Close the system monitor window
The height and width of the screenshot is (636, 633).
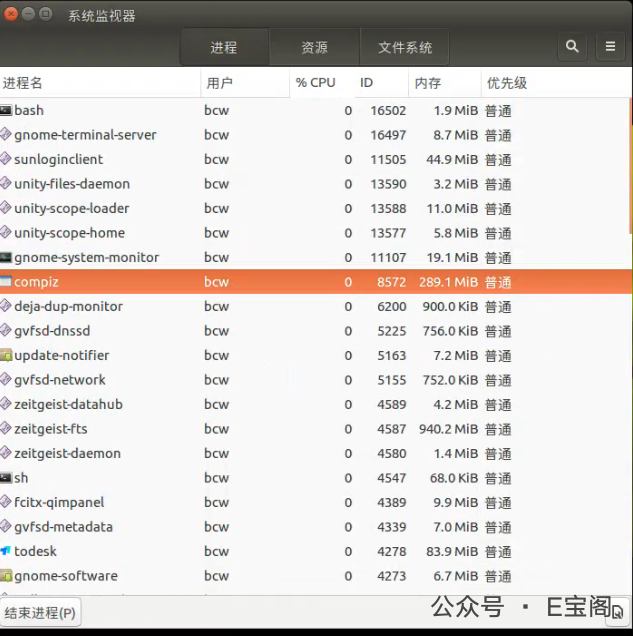(x=11, y=15)
